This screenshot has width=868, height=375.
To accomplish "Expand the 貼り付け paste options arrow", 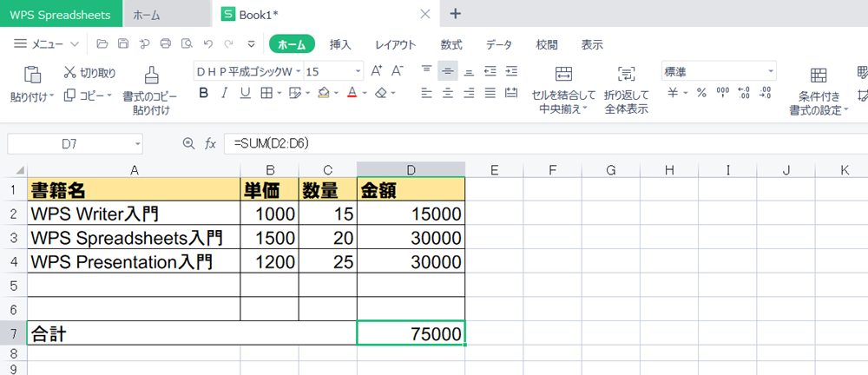I will pos(52,96).
